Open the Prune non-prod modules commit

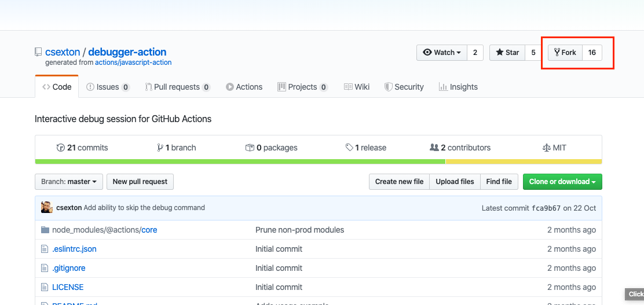click(x=300, y=230)
